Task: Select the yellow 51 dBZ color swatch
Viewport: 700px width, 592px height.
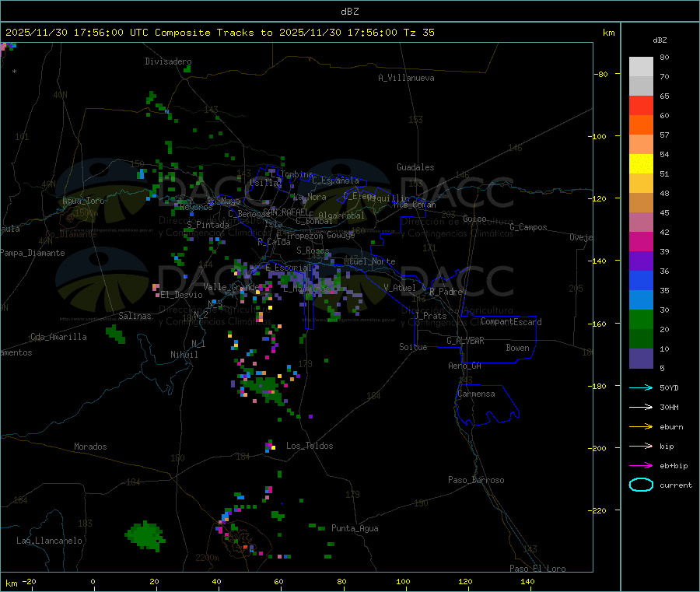Action: tap(641, 164)
